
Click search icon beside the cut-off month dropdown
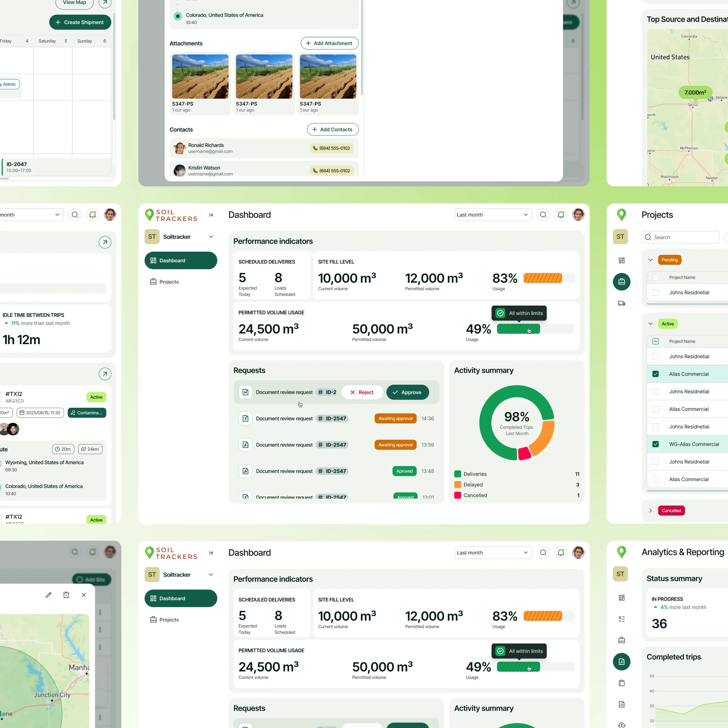coord(75,215)
